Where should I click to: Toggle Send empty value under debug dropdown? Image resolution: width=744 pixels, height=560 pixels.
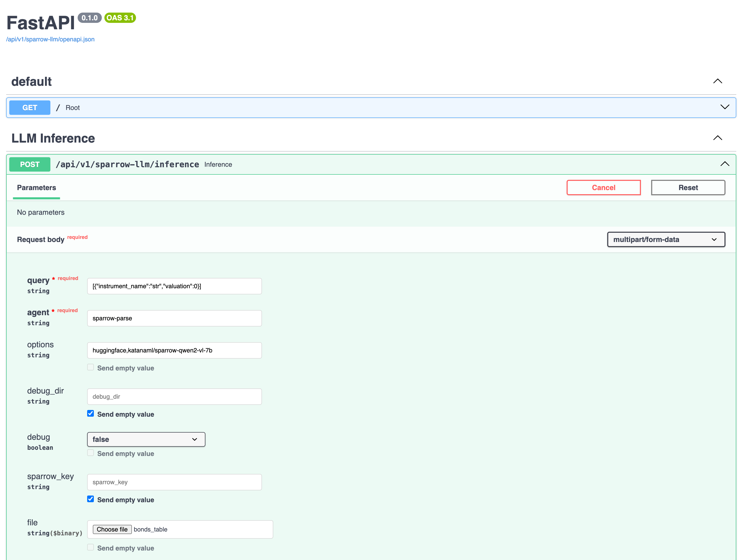90,453
